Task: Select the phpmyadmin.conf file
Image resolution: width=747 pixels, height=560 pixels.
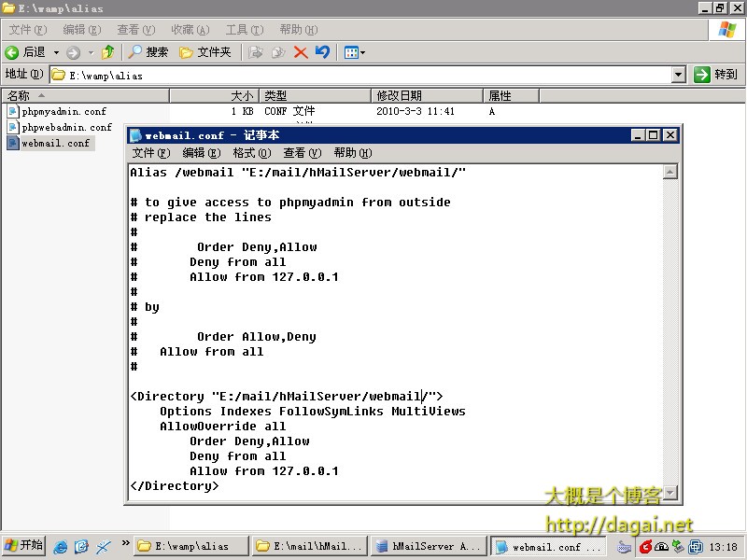Action: tap(63, 111)
